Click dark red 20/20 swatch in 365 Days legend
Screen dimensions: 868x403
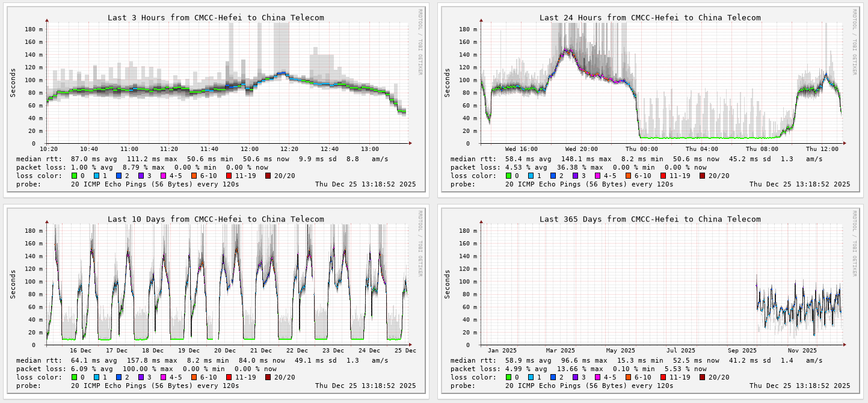tap(703, 377)
